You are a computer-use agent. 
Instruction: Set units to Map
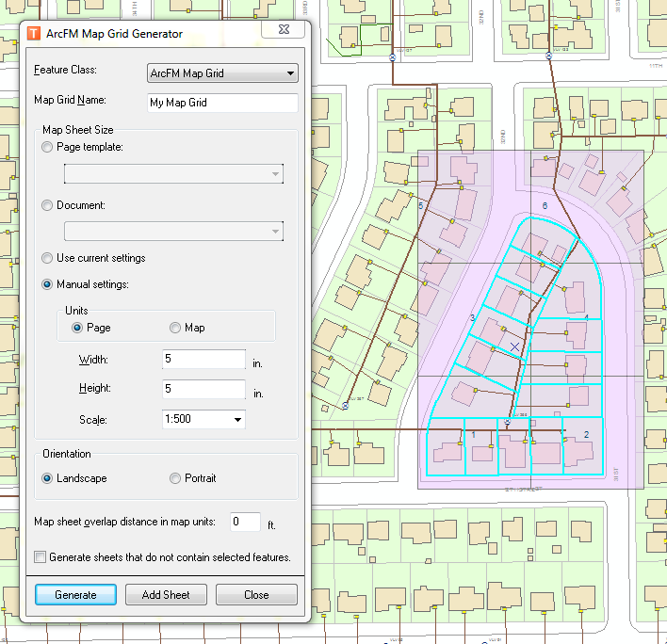(175, 328)
